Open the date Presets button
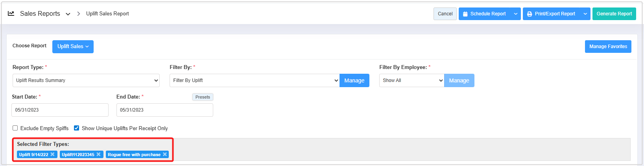The image size is (644, 166). coord(203,97)
